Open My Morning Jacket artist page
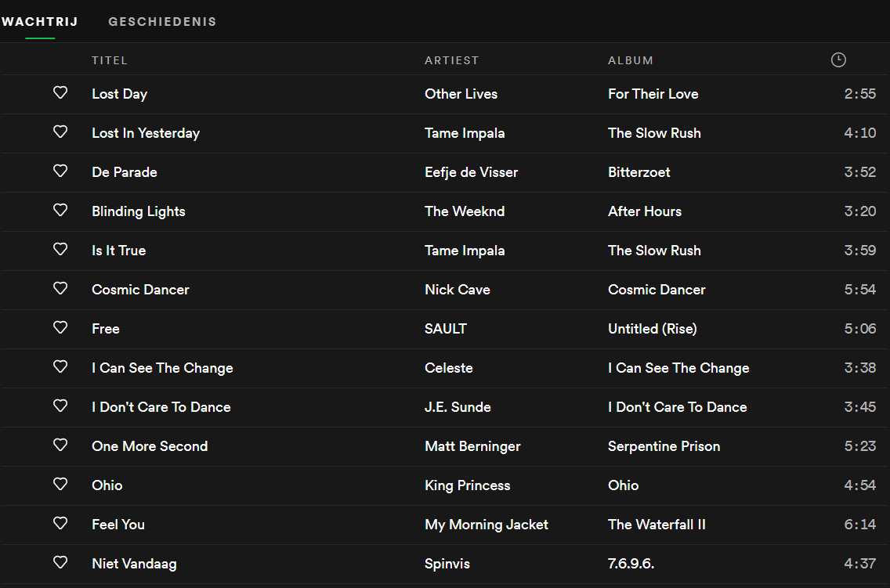 [x=487, y=525]
